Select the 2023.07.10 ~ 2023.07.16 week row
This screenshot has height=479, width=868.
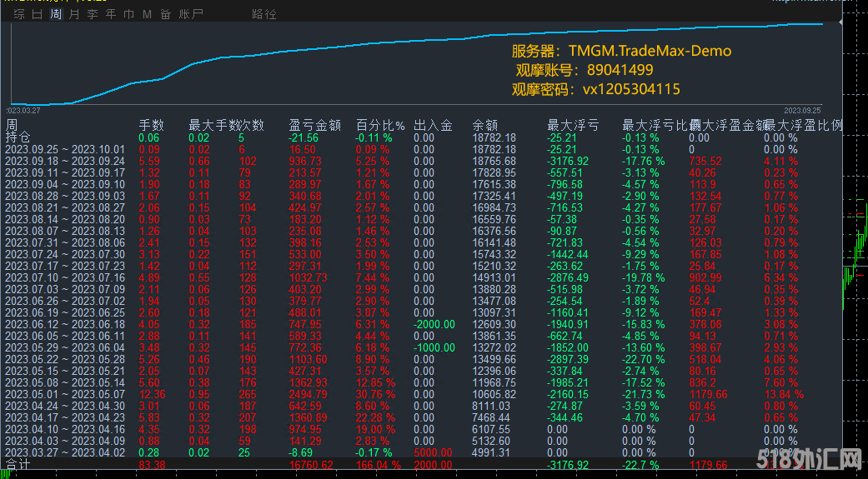pos(401,277)
